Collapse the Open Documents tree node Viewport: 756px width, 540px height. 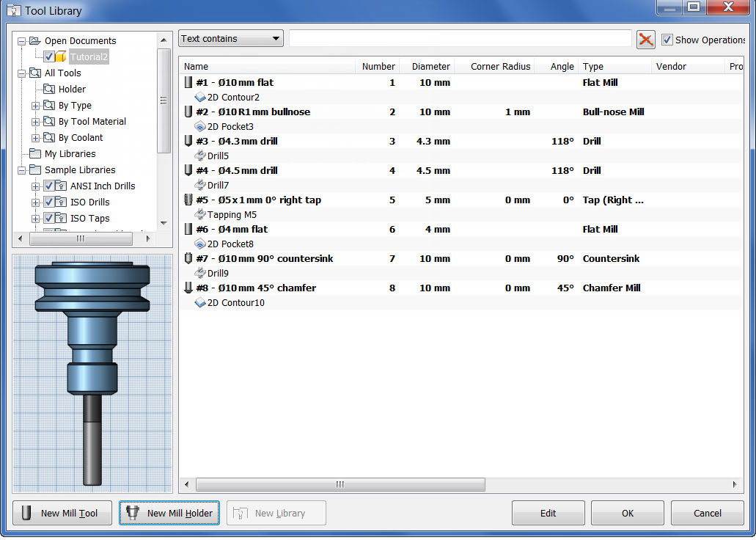(x=21, y=41)
